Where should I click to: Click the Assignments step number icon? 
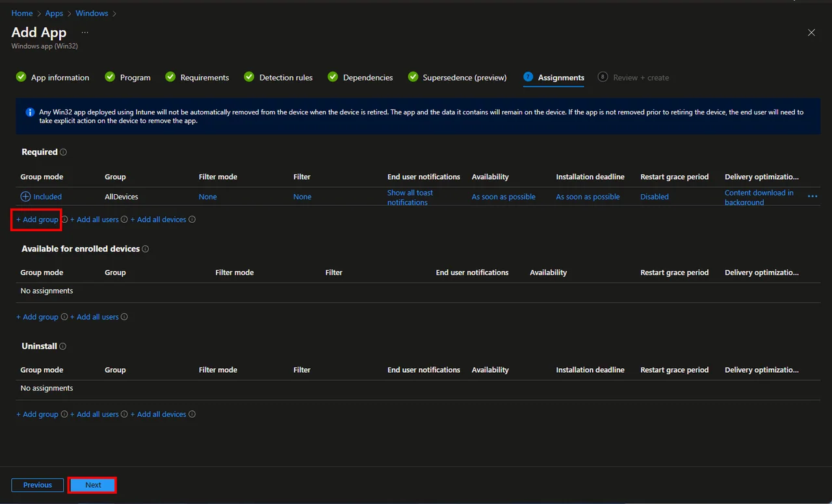point(528,77)
